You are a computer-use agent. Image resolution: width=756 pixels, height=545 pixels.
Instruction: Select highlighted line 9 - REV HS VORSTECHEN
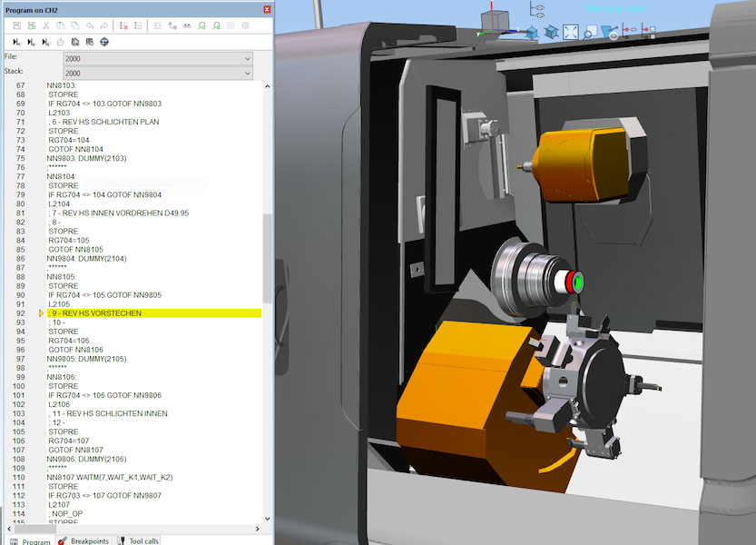coord(97,313)
